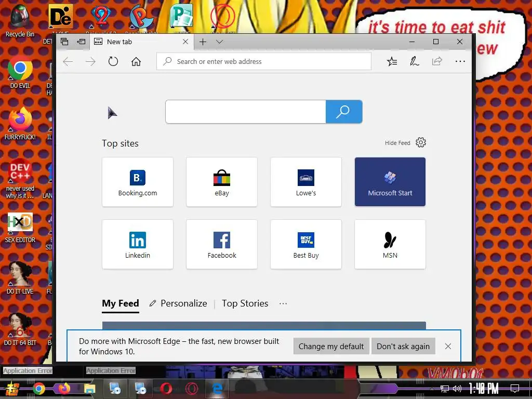Show hidden tray icons chevron
The image size is (532, 399).
tap(432, 389)
